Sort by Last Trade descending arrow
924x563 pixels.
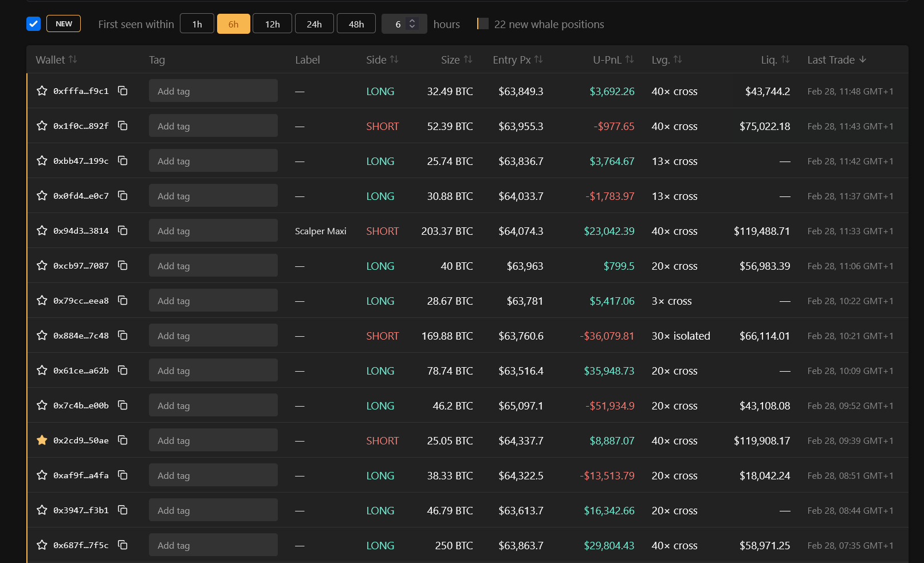863,60
